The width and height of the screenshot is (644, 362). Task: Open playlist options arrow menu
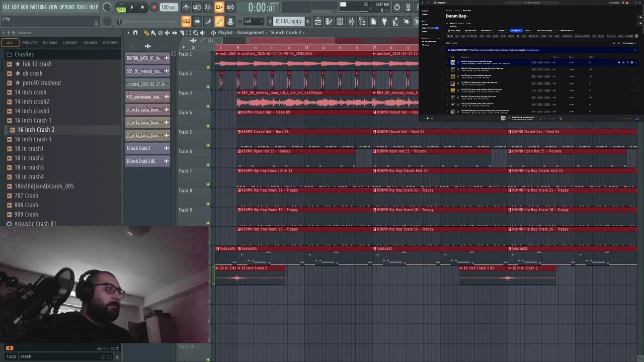[x=128, y=33]
